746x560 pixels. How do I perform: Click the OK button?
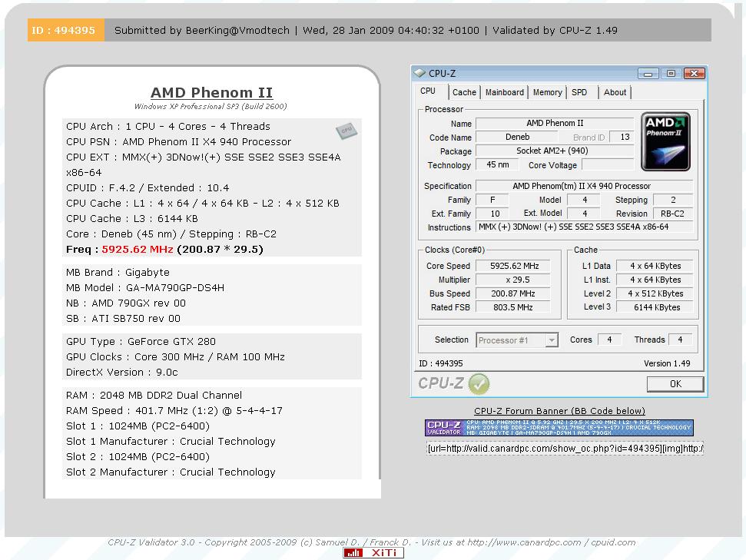point(675,384)
